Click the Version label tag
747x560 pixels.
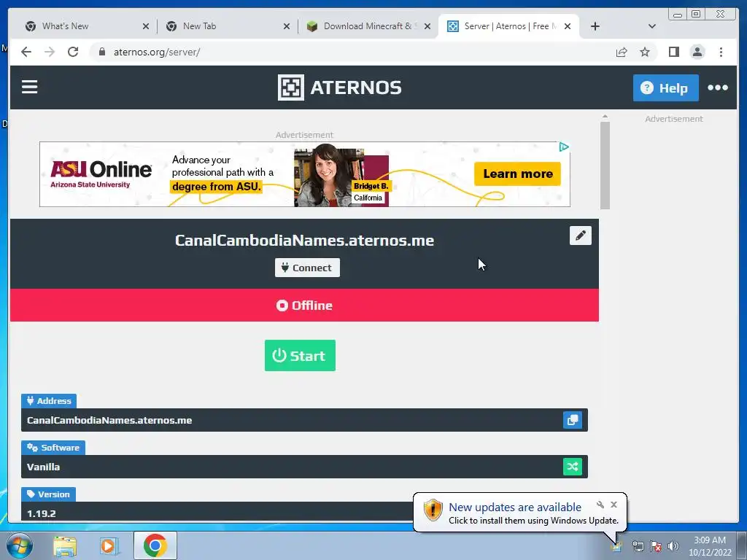[48, 494]
